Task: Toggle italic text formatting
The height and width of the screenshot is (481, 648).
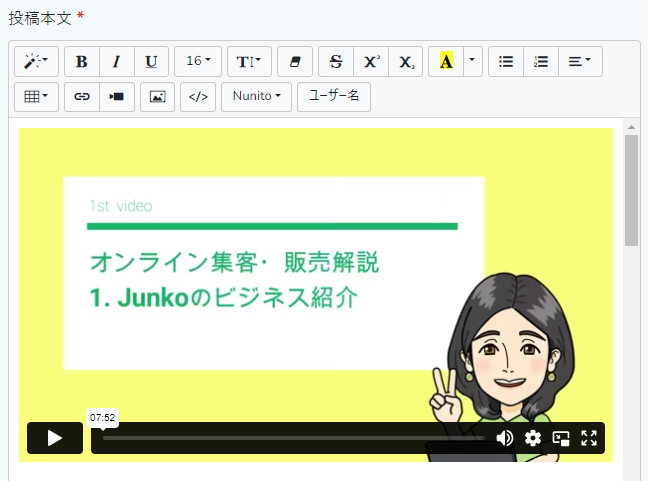Action: pos(116,61)
